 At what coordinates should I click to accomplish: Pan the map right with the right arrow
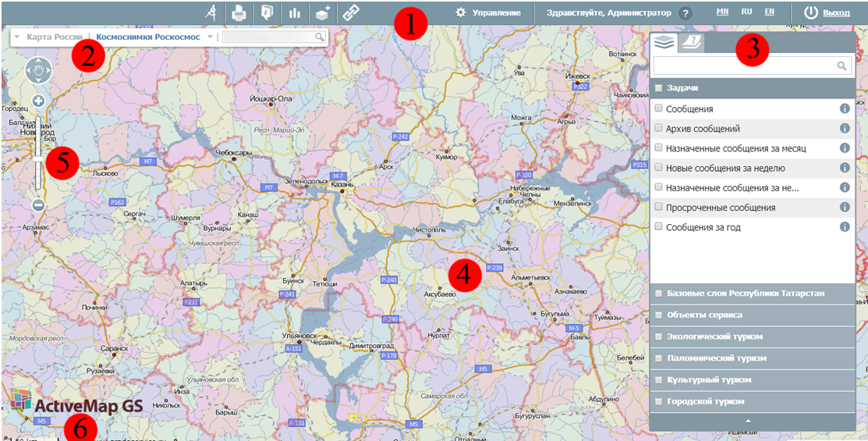[x=48, y=70]
